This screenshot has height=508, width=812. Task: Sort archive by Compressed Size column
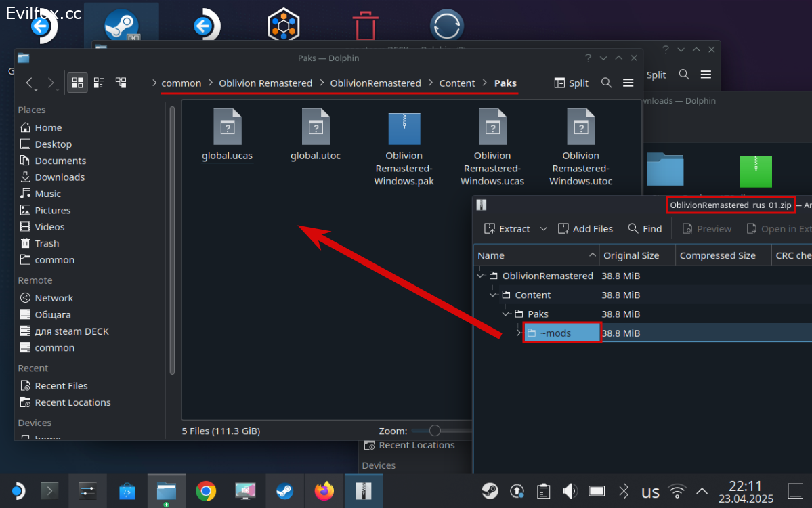[723, 255]
